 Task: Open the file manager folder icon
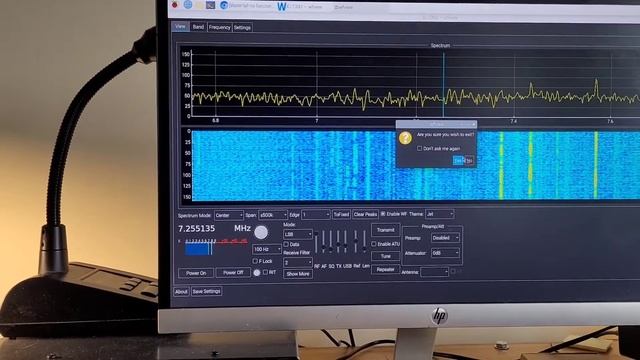tap(199, 5)
